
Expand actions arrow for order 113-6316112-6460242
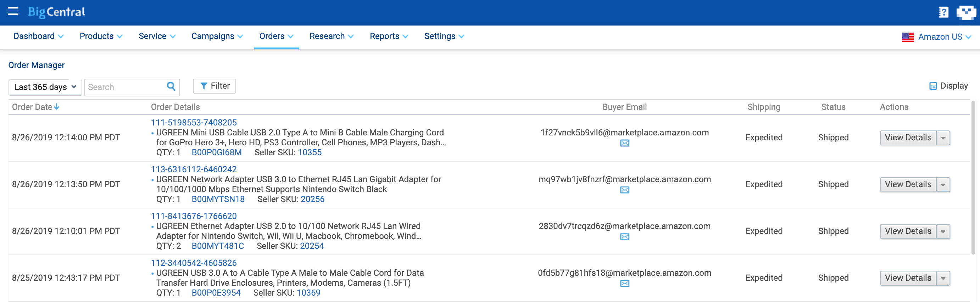point(943,184)
